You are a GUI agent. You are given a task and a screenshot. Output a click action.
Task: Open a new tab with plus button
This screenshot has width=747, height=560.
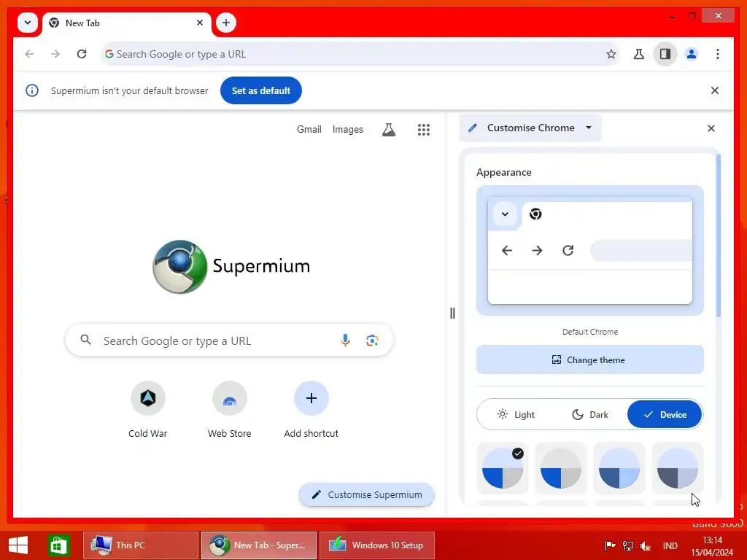[226, 23]
